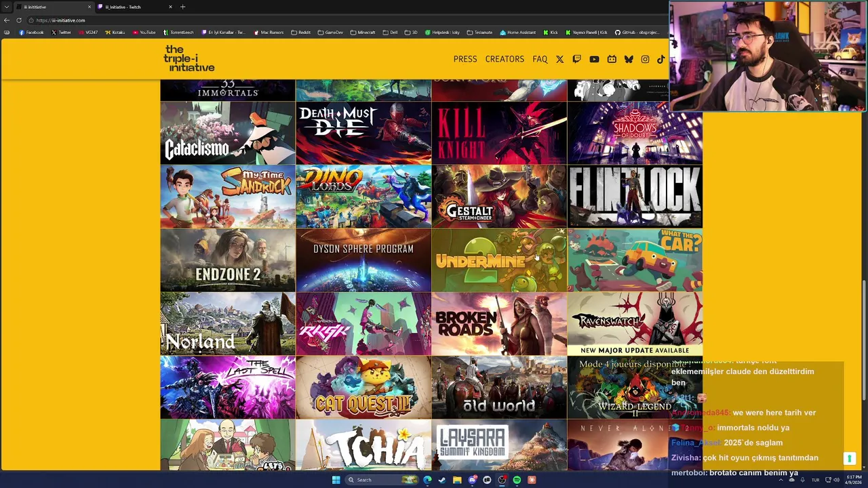
Task: Select the iii-initiative browser tab
Action: (x=54, y=7)
